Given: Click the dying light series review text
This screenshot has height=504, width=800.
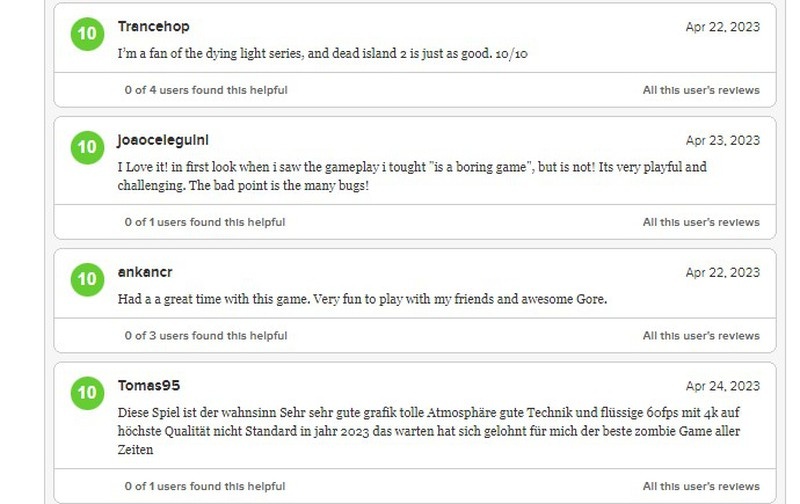Looking at the screenshot, I should coord(322,54).
